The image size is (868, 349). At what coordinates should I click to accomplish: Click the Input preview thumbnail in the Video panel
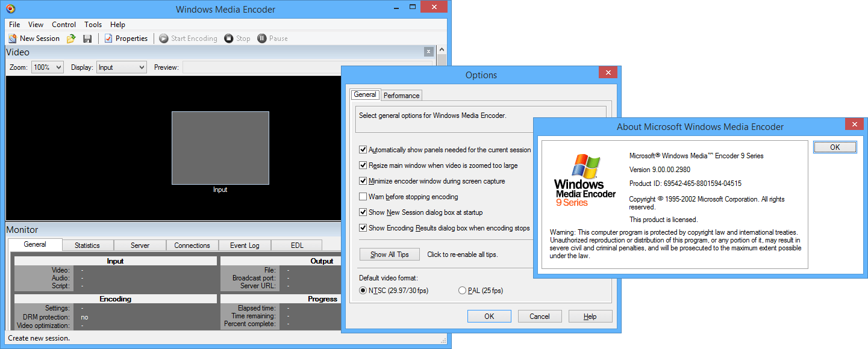click(220, 147)
